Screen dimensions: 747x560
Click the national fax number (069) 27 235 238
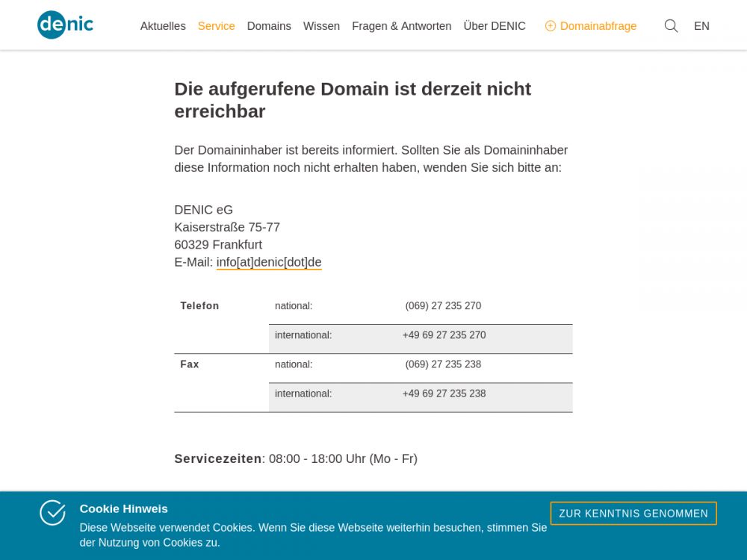[x=443, y=364]
